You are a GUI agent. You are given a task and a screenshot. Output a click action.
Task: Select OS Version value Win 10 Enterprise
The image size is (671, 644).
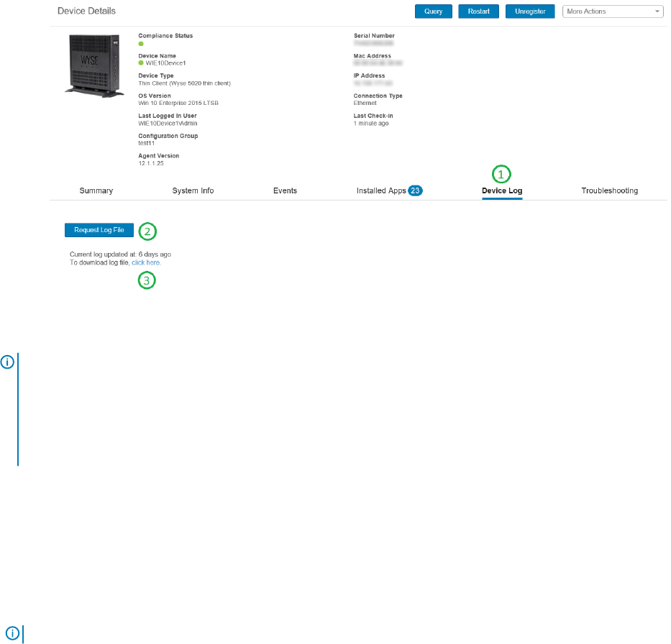(x=178, y=103)
